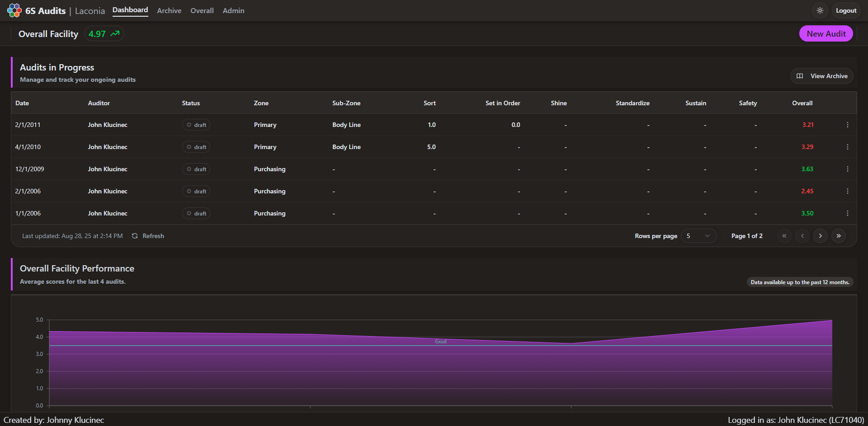Click the trend arrow beside the 4.97 score

[114, 33]
